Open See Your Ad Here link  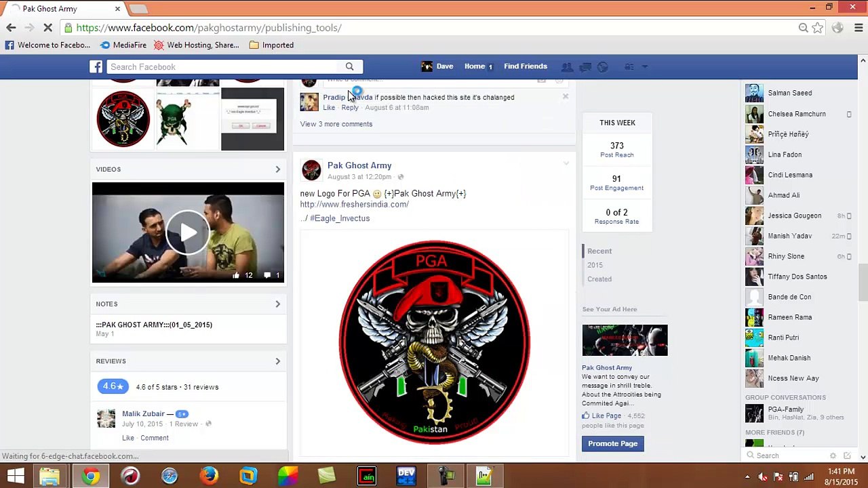[610, 309]
